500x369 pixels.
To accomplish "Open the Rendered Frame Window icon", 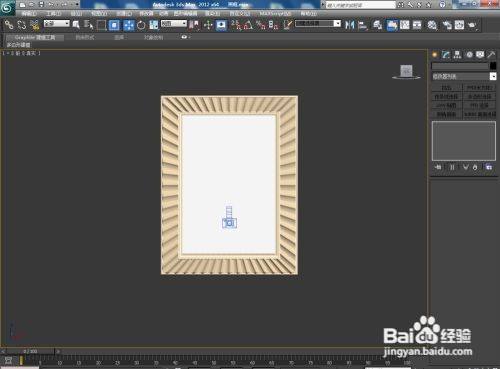I will 459,25.
